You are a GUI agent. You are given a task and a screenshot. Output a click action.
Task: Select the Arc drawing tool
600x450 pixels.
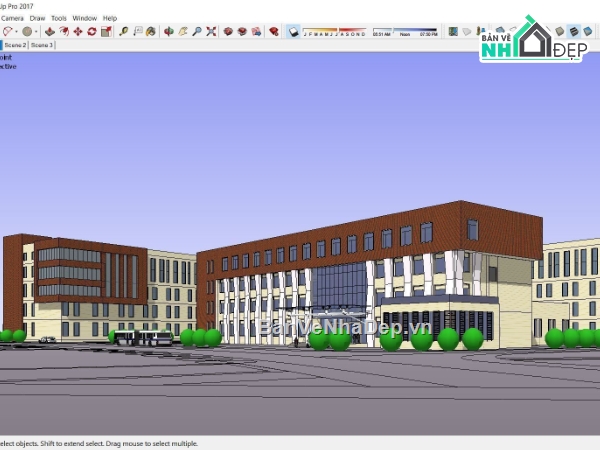click(7, 31)
